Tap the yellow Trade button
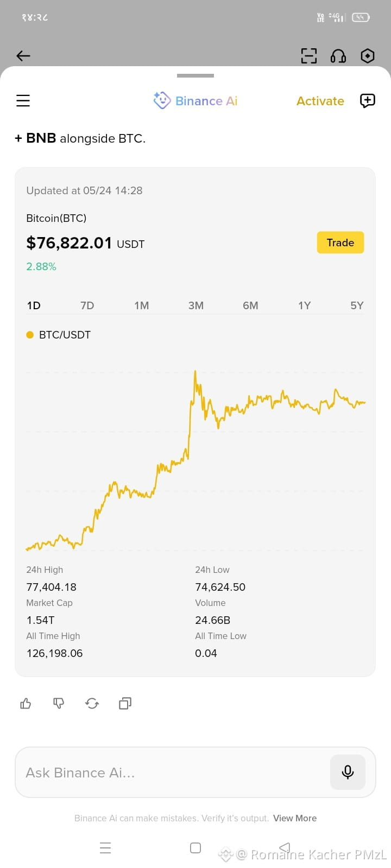 coord(340,242)
